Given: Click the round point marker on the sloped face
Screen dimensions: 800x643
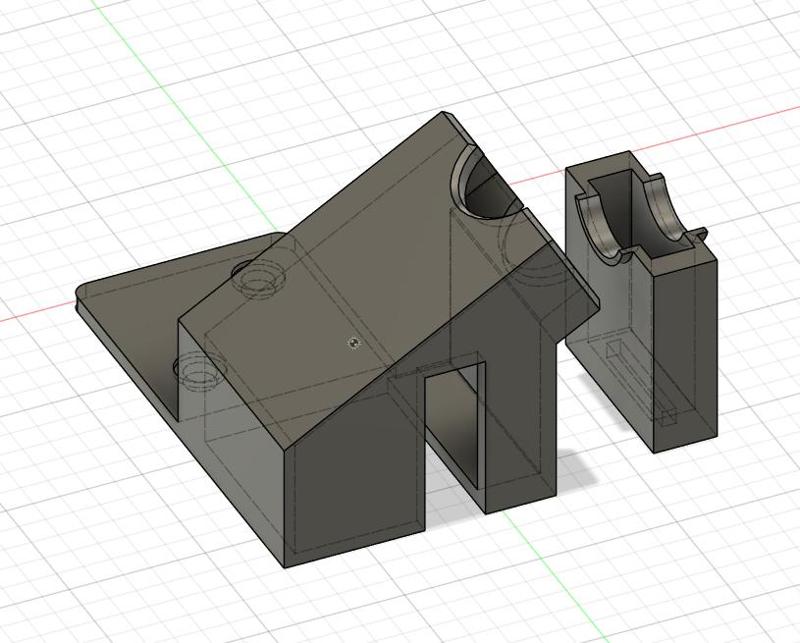Looking at the screenshot, I should [x=355, y=342].
